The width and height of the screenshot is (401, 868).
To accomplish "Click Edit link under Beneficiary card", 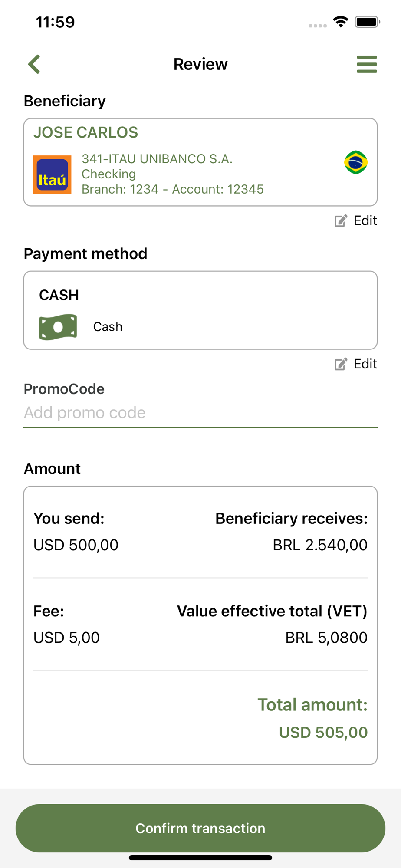I will [x=365, y=221].
